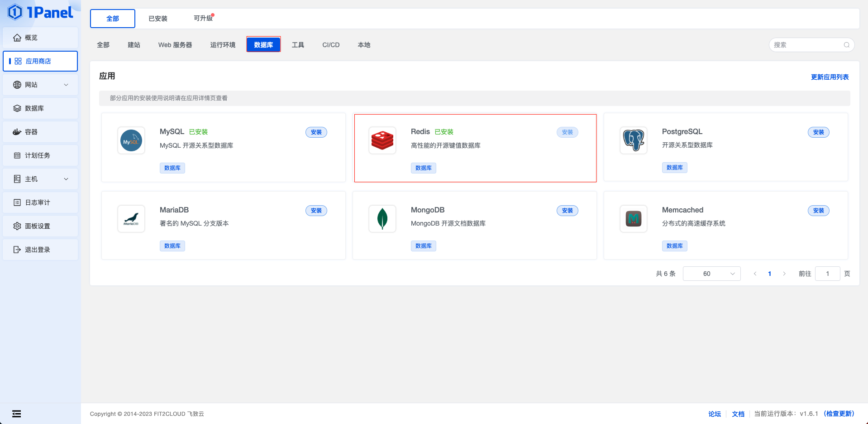The height and width of the screenshot is (424, 868).
Task: Click the 搜索 input field
Action: point(806,45)
